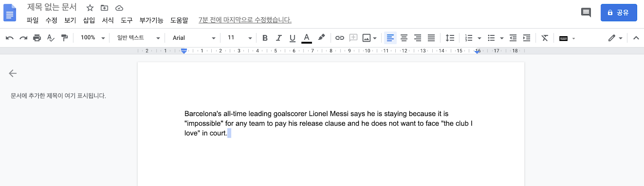Expand the editing mode pencil dropdown arrow
644x186 pixels.
tap(621, 38)
